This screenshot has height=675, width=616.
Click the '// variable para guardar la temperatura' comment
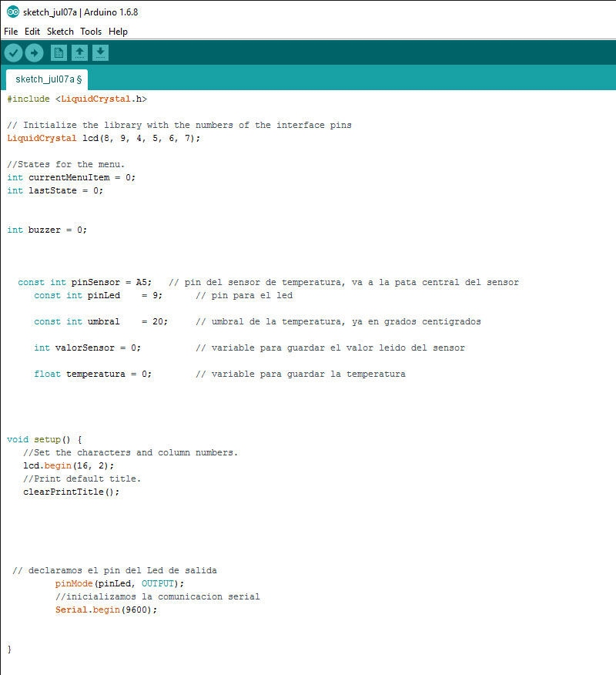[300, 374]
